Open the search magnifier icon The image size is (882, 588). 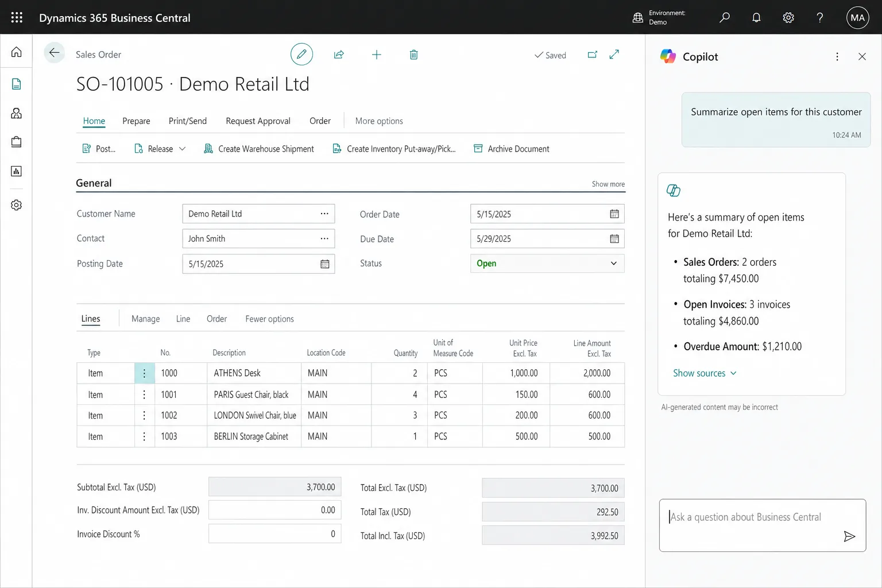725,17
